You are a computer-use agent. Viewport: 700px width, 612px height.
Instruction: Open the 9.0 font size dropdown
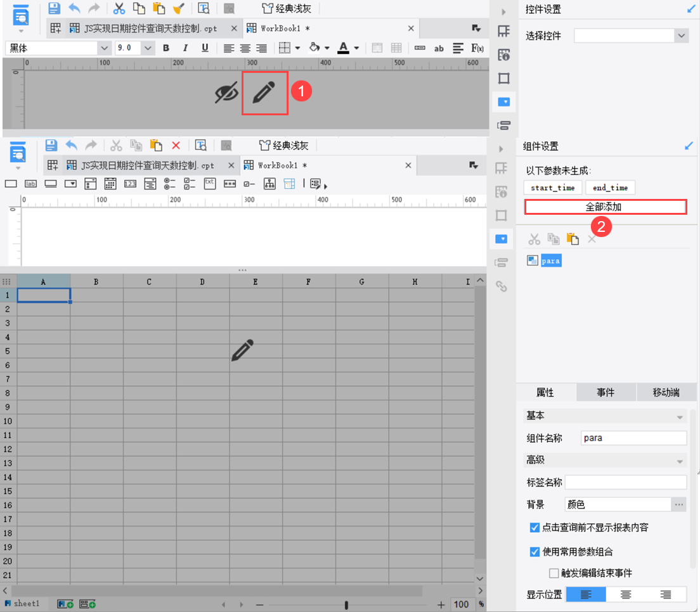(x=148, y=48)
